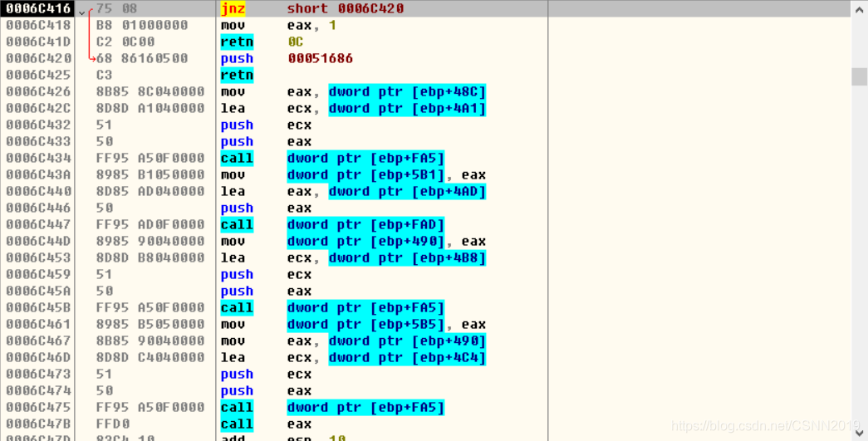
Task: Select the instruction push 00051686
Action: click(x=287, y=59)
